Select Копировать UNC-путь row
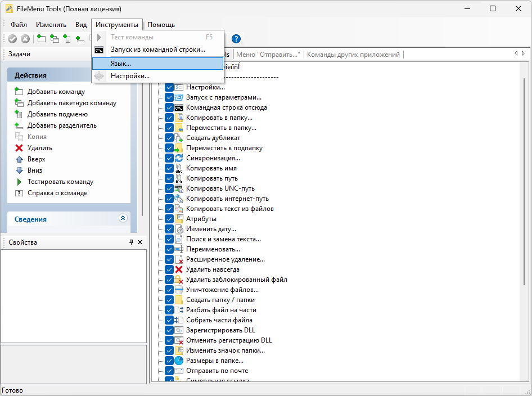Screen dimensions: 532x396 point(220,188)
